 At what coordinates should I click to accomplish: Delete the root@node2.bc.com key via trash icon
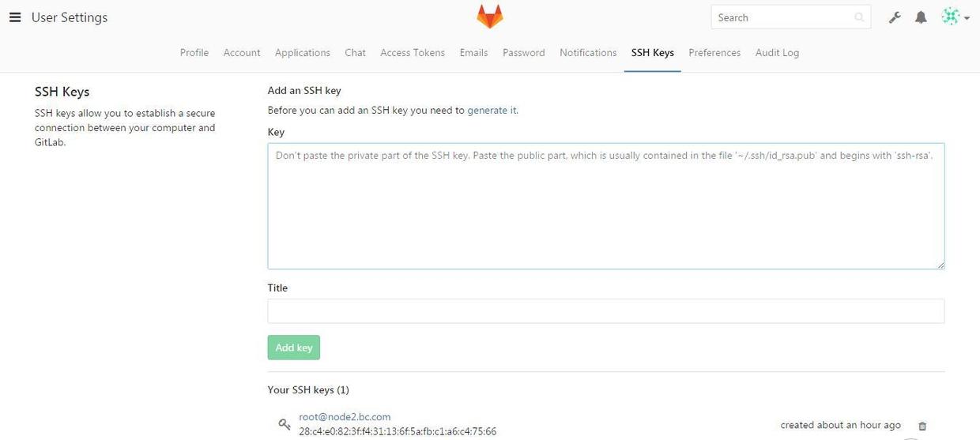[x=922, y=426]
